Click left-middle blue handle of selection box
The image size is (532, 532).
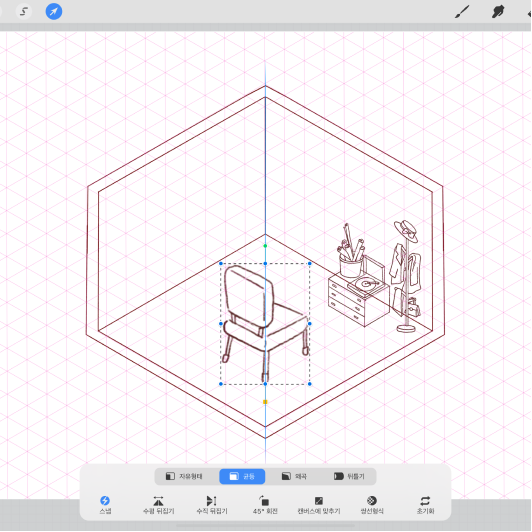221,324
